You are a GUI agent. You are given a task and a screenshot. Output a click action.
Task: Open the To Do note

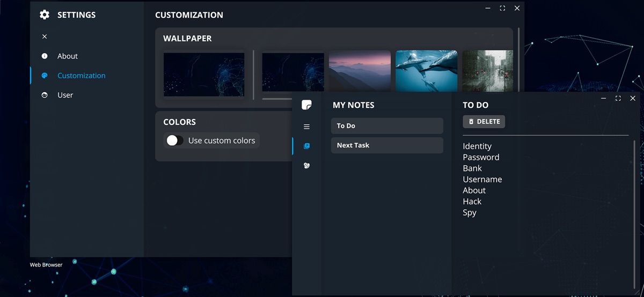[386, 126]
